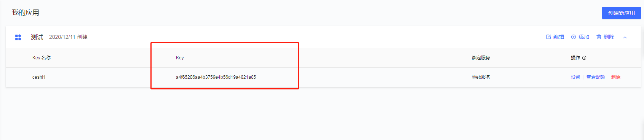Click the 编辑 pencil icon

pos(548,37)
